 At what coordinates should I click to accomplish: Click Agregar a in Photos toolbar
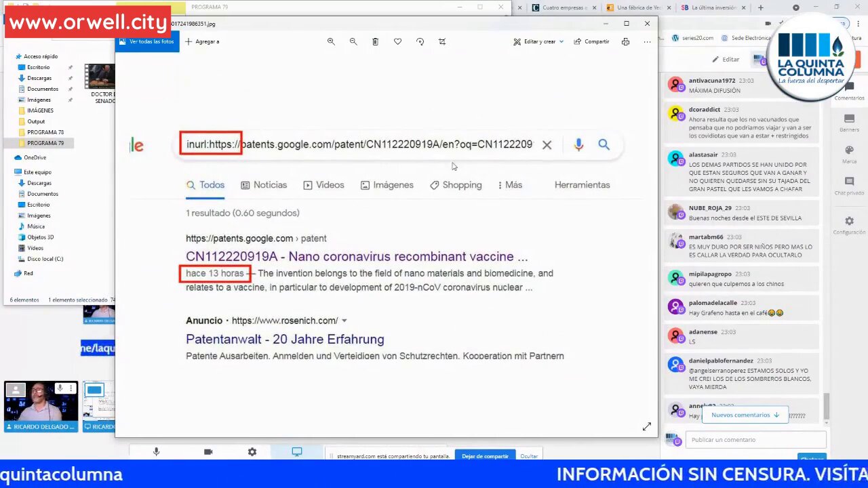202,41
